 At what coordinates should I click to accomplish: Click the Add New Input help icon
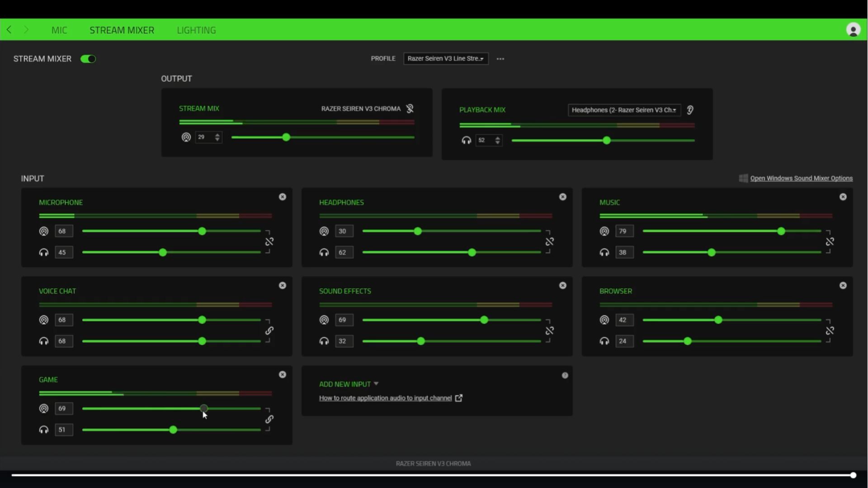565,375
